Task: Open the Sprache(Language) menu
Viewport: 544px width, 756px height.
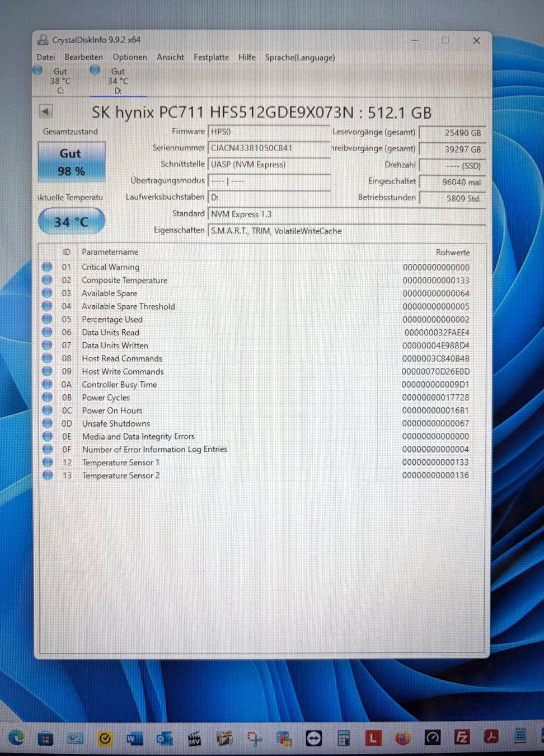Action: [300, 58]
